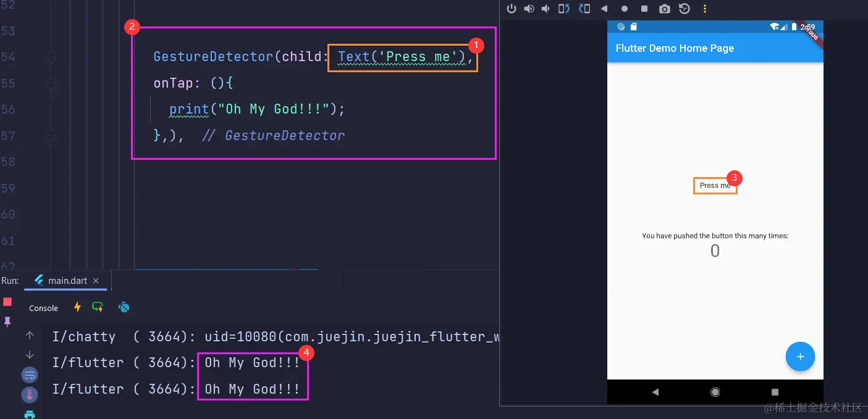This screenshot has width=868, height=419.
Task: Click the last I/flutter Oh My God!!! log line
Action: coord(176,389)
